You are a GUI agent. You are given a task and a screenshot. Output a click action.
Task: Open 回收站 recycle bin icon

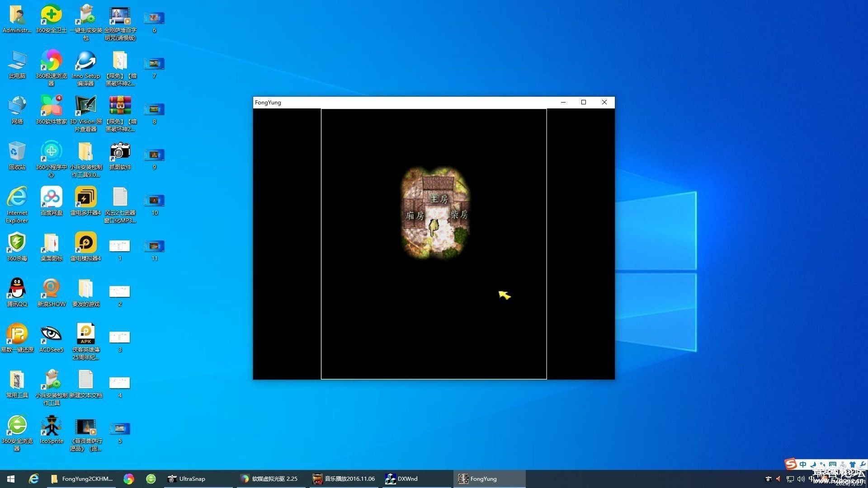(x=17, y=156)
